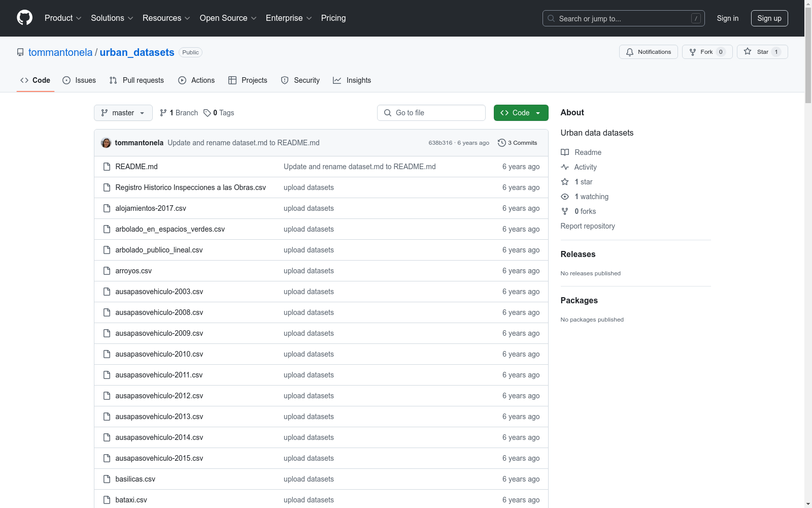Click Report repository link
Screen dimensions: 812x508
[x=588, y=226]
